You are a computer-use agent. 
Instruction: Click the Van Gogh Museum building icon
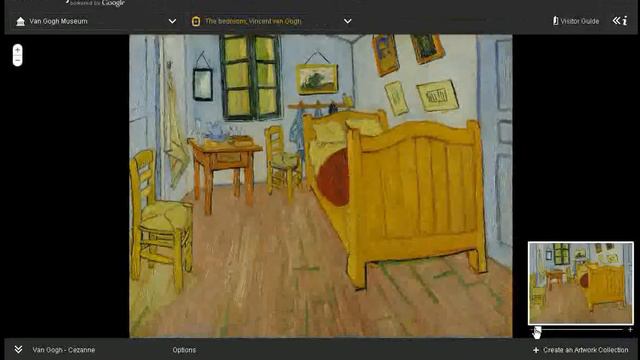click(20, 21)
